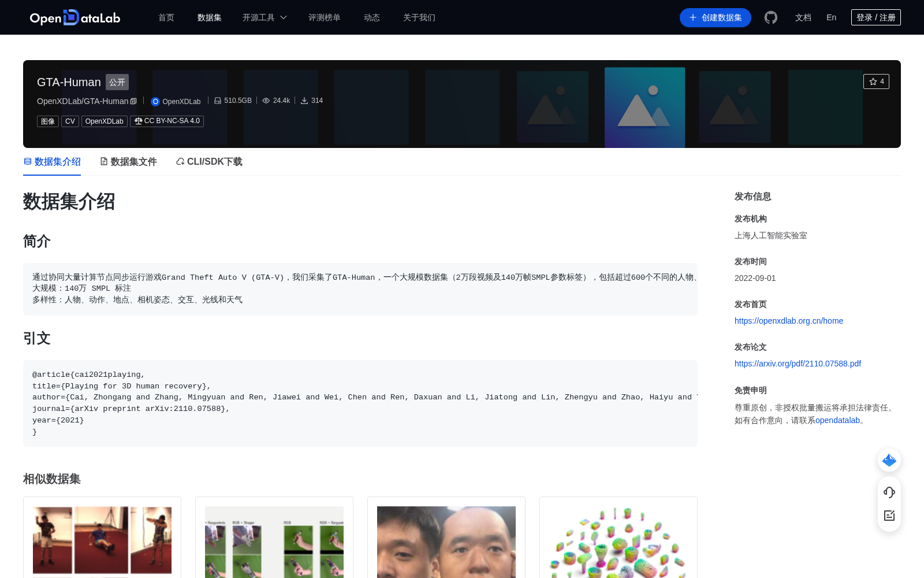Click the 24.4k views eye icon
Viewport: 924px width, 578px height.
tap(266, 101)
